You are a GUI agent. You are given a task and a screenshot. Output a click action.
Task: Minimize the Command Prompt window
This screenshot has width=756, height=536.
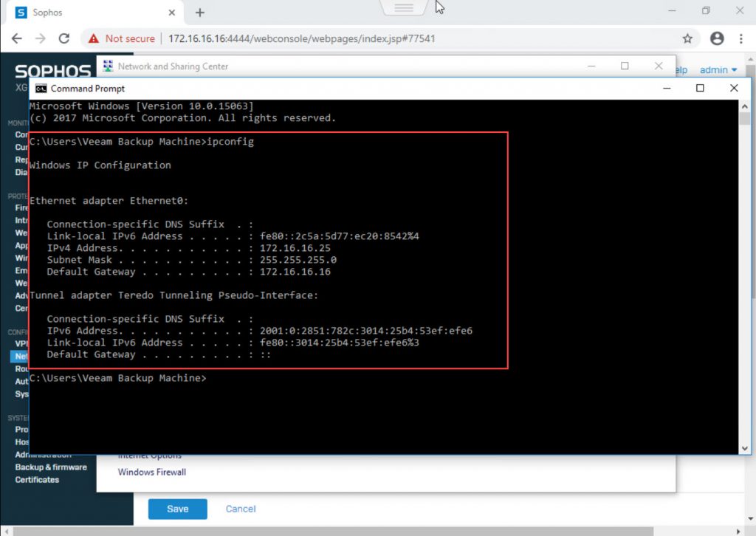coord(667,88)
